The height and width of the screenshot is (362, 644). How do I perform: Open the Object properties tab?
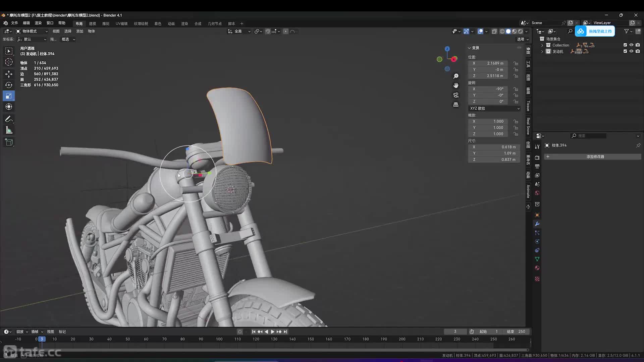pos(537,215)
